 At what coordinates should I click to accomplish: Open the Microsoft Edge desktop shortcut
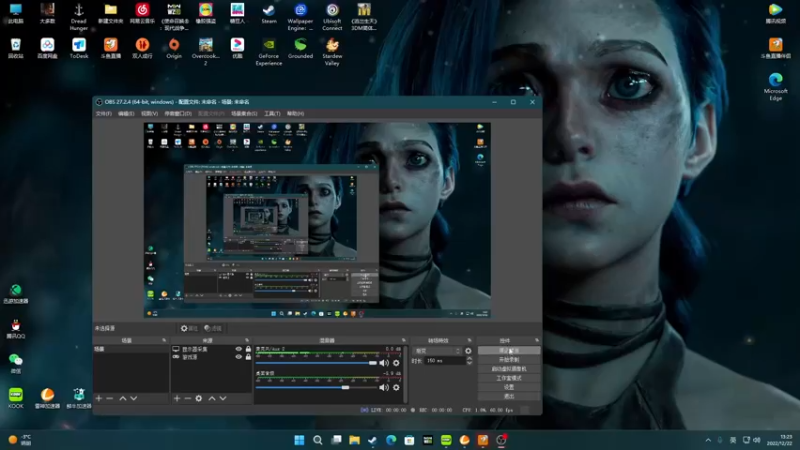coord(776,87)
